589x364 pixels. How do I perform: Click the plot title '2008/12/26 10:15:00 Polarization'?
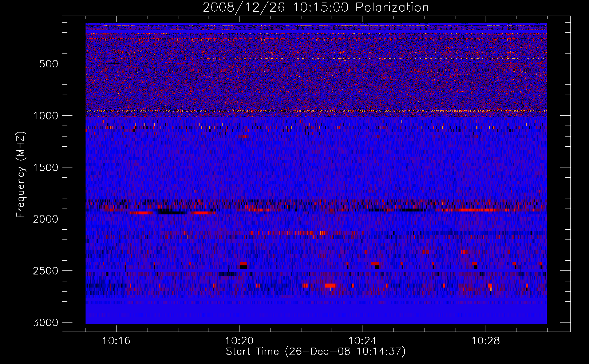click(x=316, y=7)
